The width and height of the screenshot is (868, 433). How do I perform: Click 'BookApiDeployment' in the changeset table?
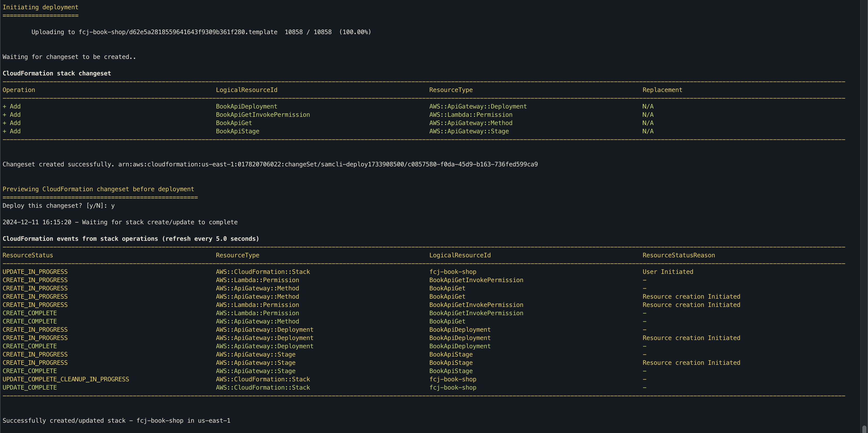tap(247, 106)
